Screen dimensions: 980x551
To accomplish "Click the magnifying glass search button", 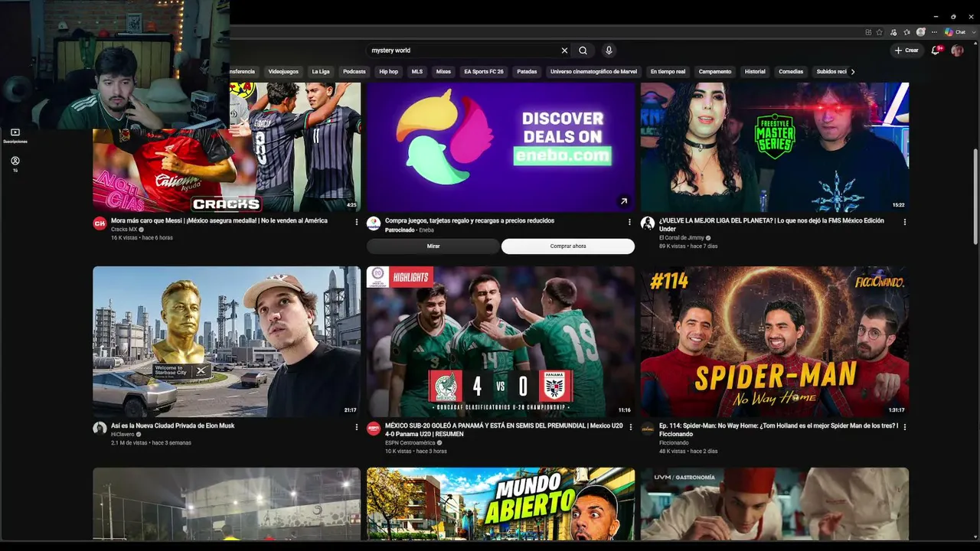I will click(583, 51).
